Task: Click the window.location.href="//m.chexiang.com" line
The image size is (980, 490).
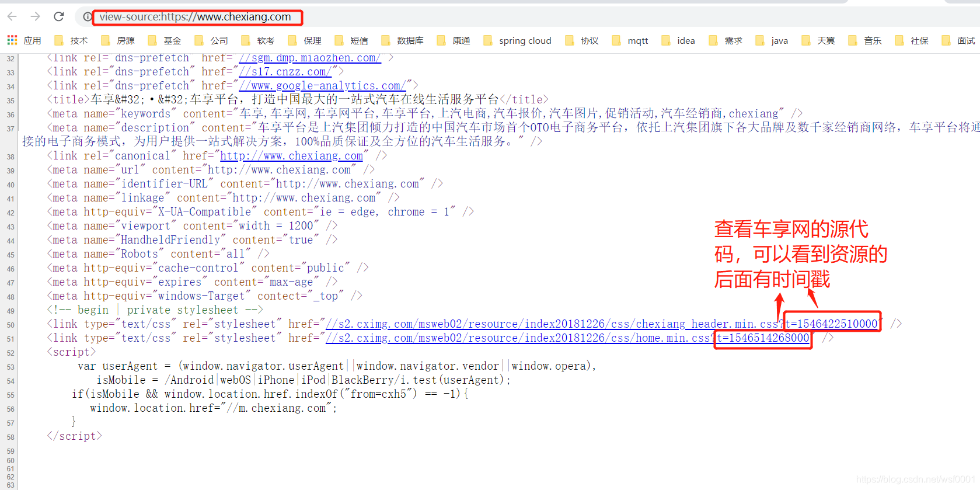Action: [x=214, y=408]
